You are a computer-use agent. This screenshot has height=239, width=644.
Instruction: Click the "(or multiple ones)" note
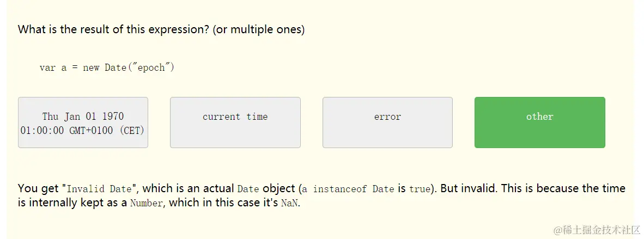(x=259, y=29)
